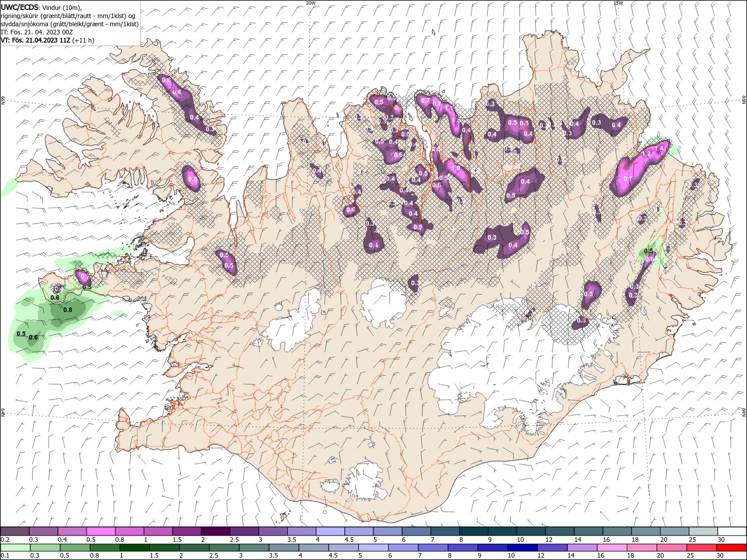Select the white '0.8' value in the western purple patch

[193, 180]
